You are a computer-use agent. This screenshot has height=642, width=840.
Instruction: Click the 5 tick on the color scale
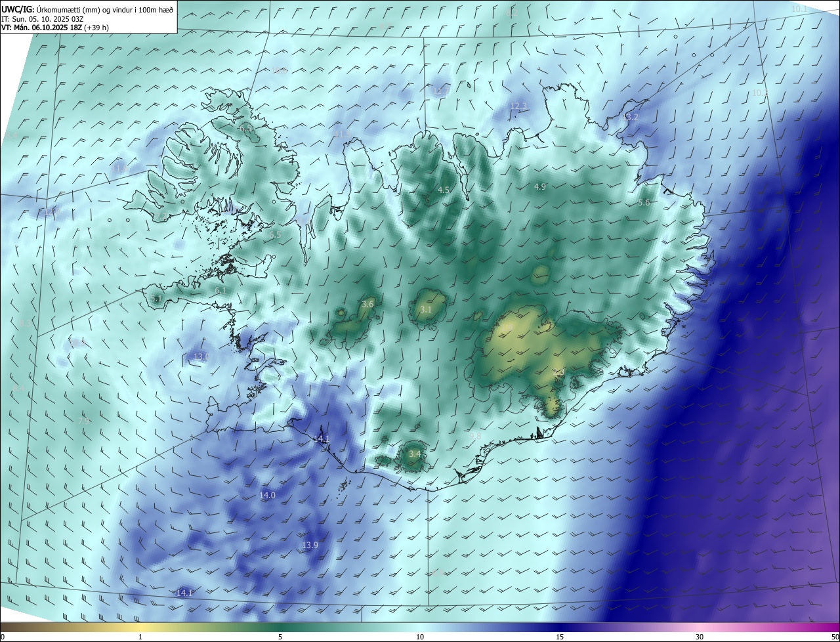(280, 637)
